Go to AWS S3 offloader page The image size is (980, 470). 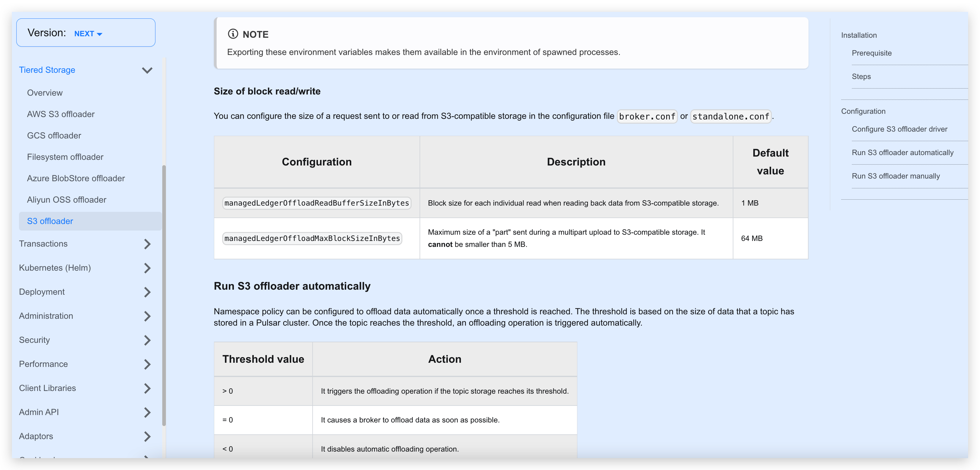click(x=61, y=114)
